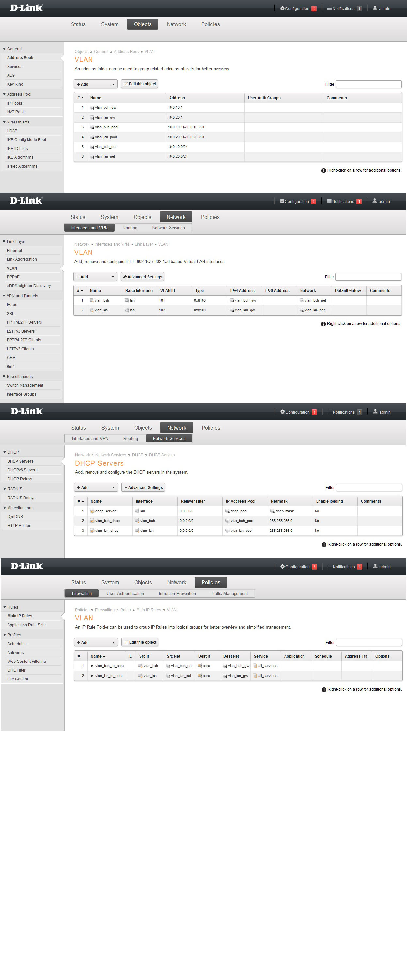Open the Intrusion Prevention sub-tab
The image size is (407, 980).
[x=177, y=594]
